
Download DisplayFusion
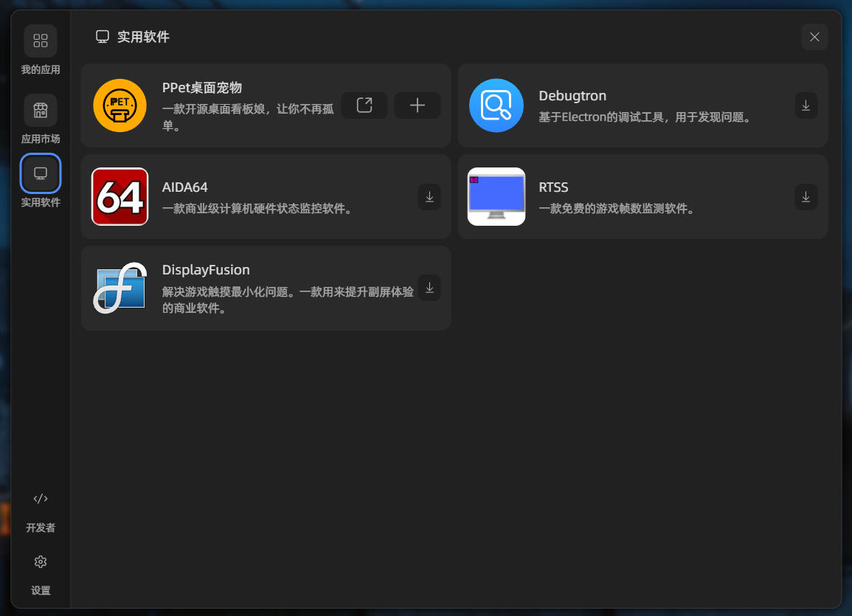429,288
